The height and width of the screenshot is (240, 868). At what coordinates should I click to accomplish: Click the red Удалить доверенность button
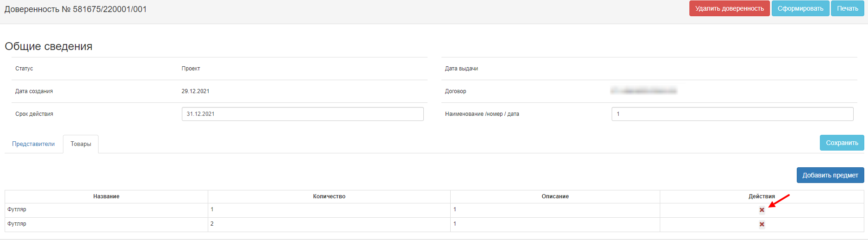(729, 8)
